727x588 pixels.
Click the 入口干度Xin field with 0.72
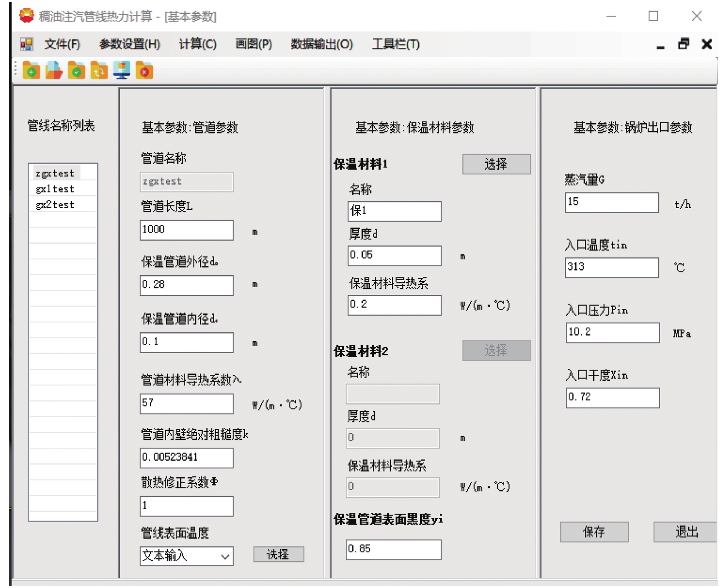click(613, 398)
